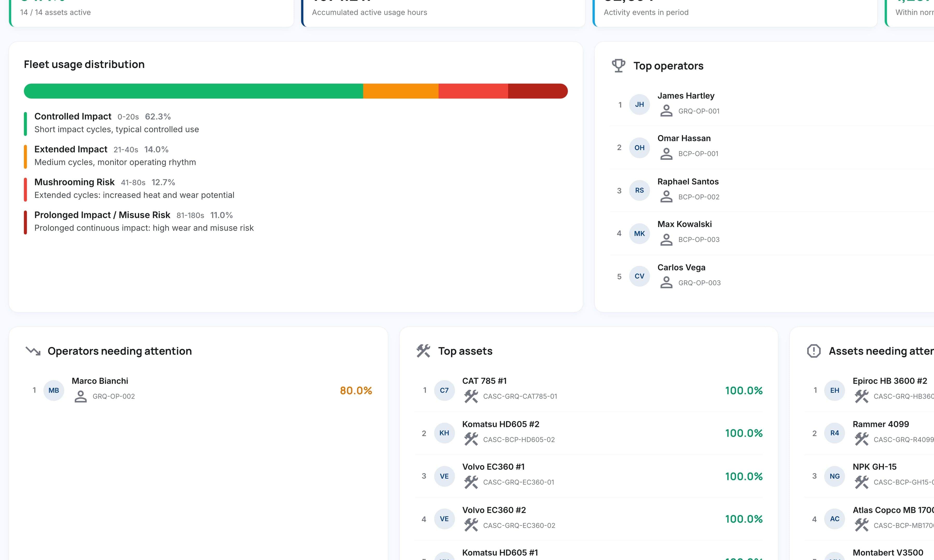This screenshot has height=560, width=934.
Task: Click the Mushrooming Risk legend label
Action: (x=74, y=182)
